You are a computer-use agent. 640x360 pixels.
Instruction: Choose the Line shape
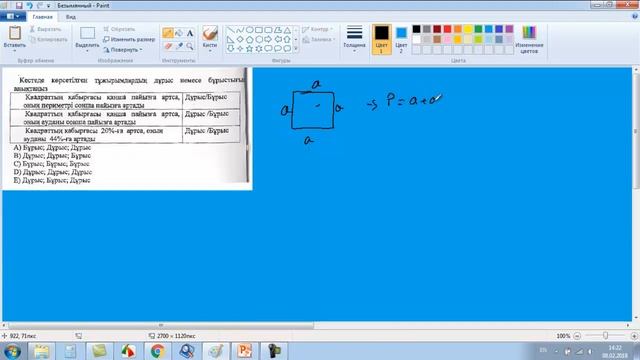231,30
